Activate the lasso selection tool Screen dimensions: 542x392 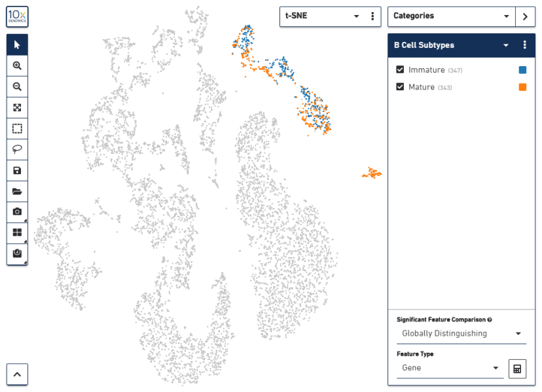point(17,149)
